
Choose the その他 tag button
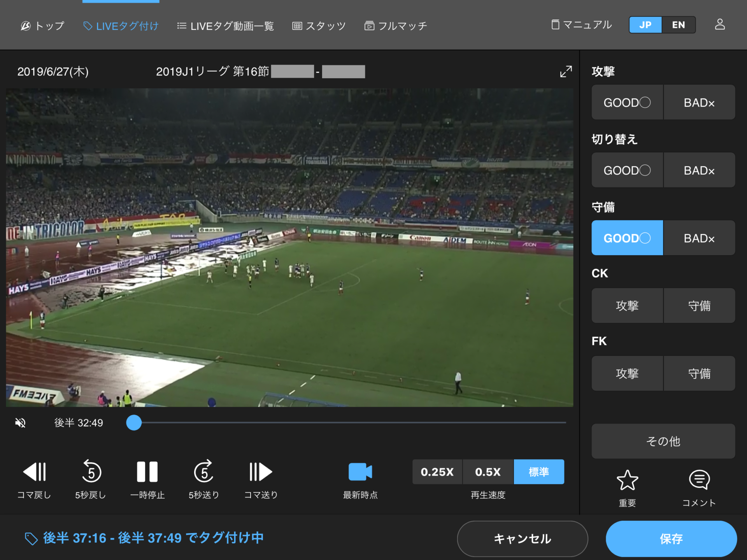tap(663, 441)
